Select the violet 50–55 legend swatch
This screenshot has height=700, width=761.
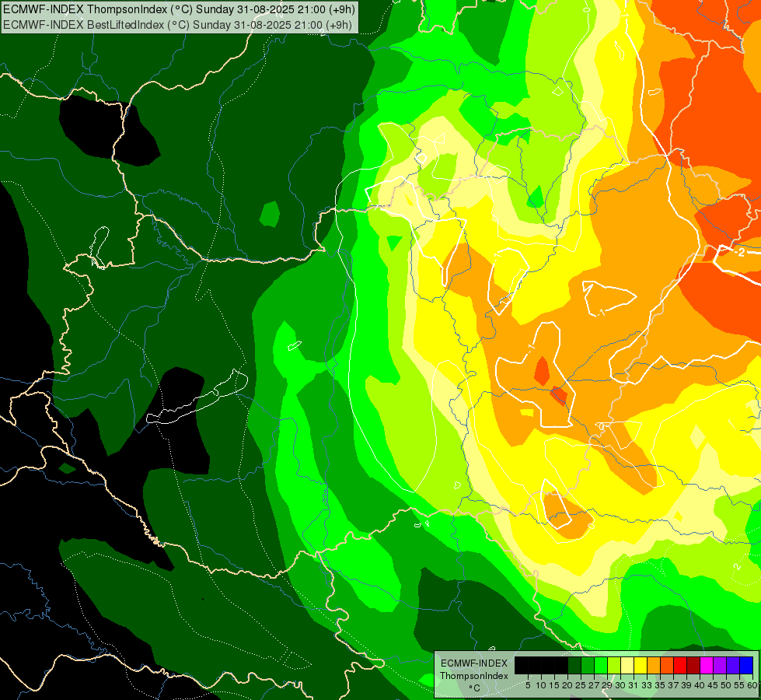coord(733,665)
